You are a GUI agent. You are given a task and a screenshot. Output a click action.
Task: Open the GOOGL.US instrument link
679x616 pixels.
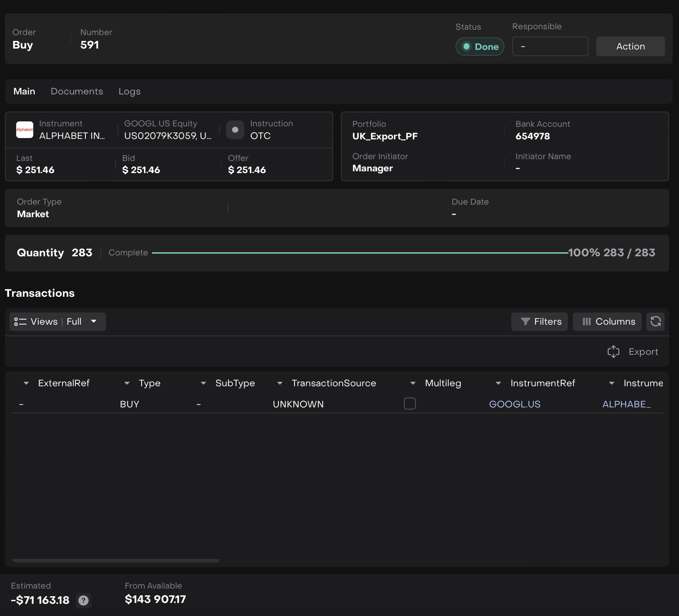(x=514, y=404)
